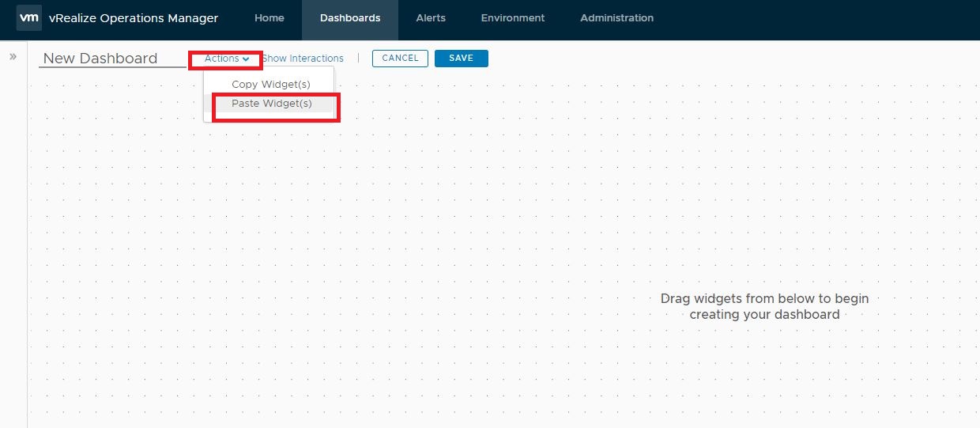Click the drag widgets placeholder message
Viewport: 980px width, 428px height.
coord(764,306)
